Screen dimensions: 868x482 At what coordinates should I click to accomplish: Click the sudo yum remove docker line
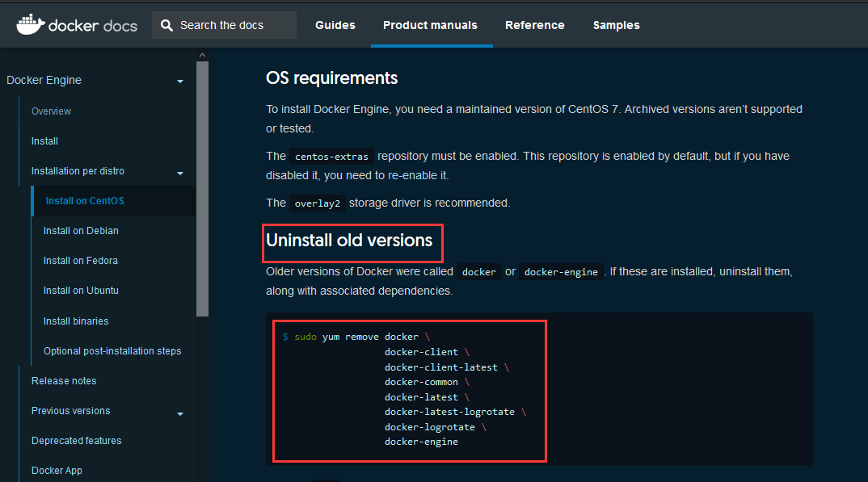356,337
